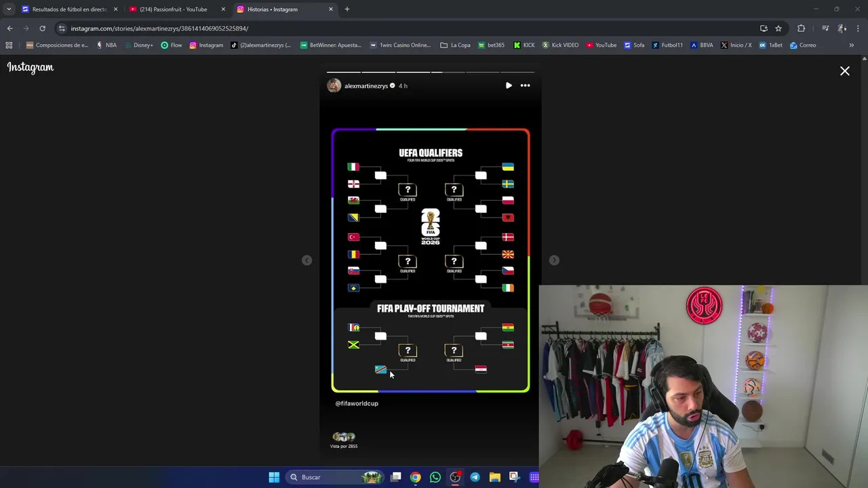This screenshot has width=868, height=488.
Task: Open the apps grid shortcut
Action: pos(9,45)
